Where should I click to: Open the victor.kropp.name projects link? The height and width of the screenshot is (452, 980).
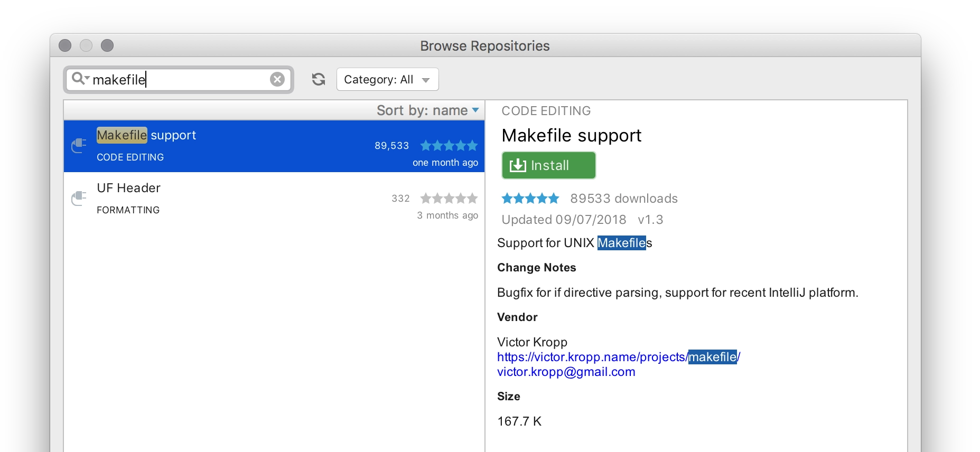(x=619, y=357)
